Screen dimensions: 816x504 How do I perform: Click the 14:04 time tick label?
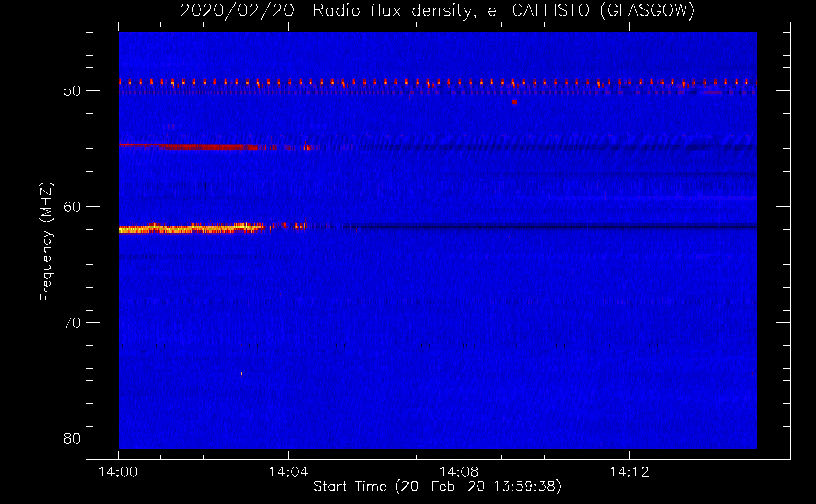(288, 472)
